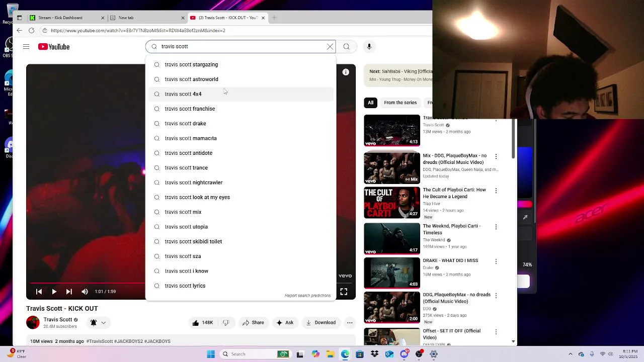Select suggestion travis scott astroworld
Screen dimensions: 644x362
coord(242,79)
